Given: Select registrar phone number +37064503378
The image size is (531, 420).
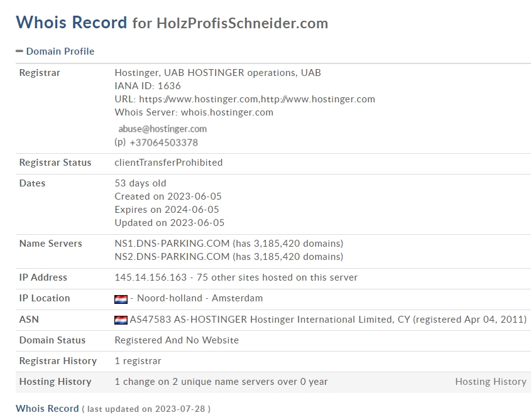Looking at the screenshot, I should click(164, 143).
